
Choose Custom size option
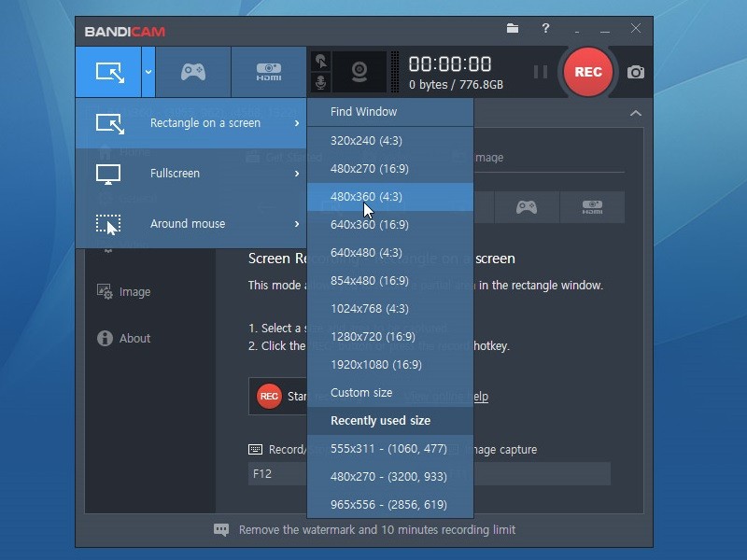[x=390, y=393]
